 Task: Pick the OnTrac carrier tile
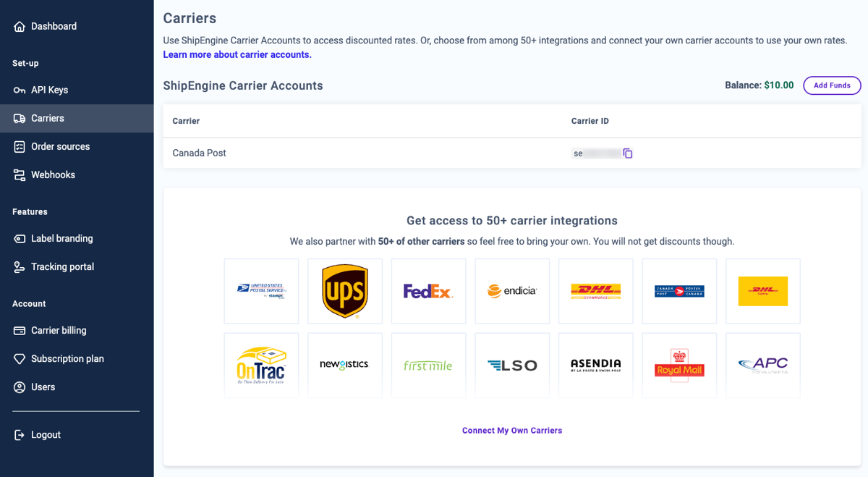[261, 366]
